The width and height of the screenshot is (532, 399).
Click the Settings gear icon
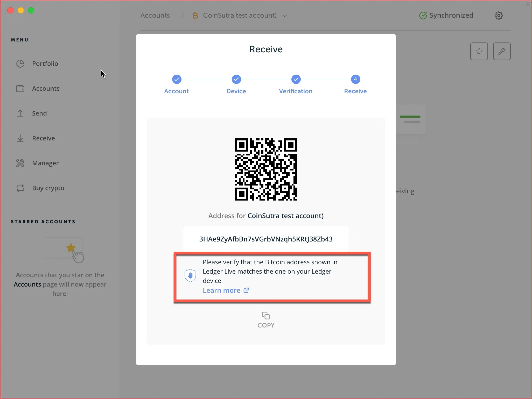pyautogui.click(x=499, y=15)
